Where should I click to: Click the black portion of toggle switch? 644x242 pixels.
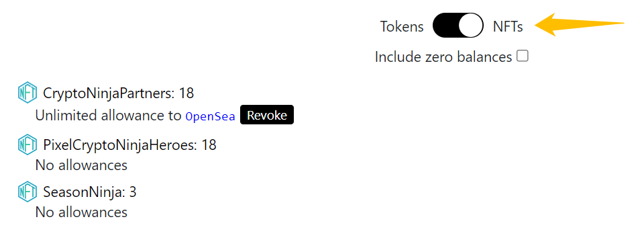(445, 26)
